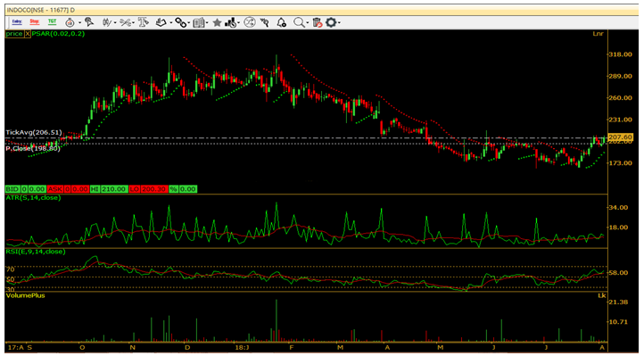The width and height of the screenshot is (644, 356).
Task: Click the P.Close(198.80) label
Action: tap(33, 148)
